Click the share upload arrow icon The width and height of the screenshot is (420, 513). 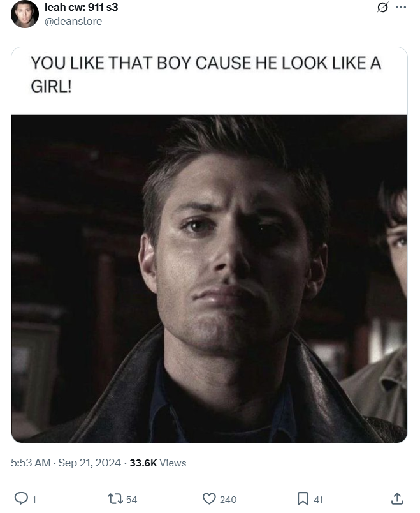397,498
